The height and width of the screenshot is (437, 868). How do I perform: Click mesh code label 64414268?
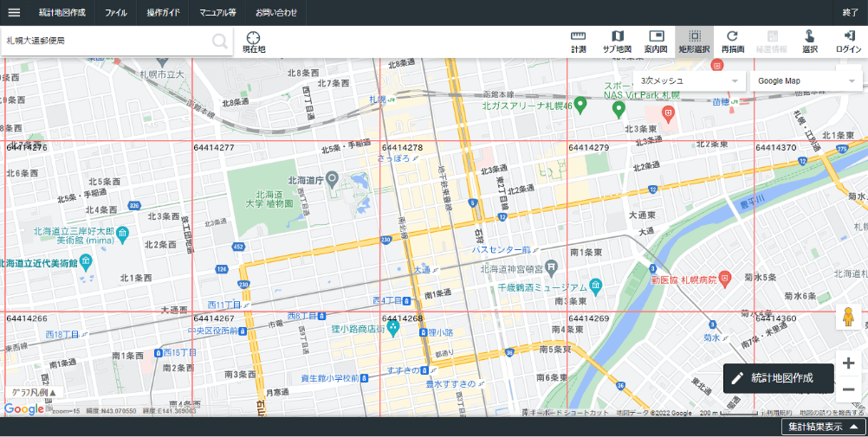(x=403, y=318)
